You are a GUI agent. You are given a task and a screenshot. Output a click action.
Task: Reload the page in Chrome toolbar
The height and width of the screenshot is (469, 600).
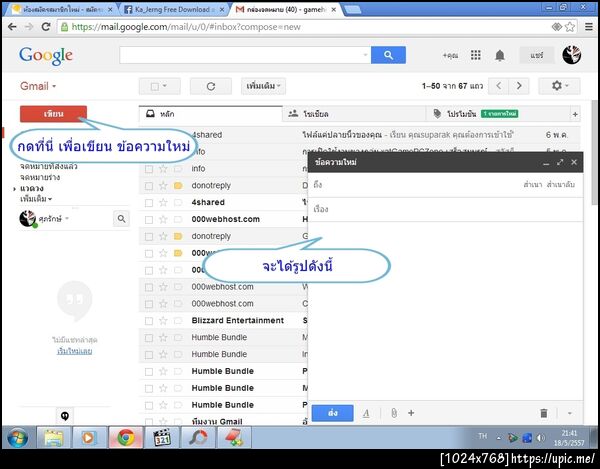[x=46, y=26]
